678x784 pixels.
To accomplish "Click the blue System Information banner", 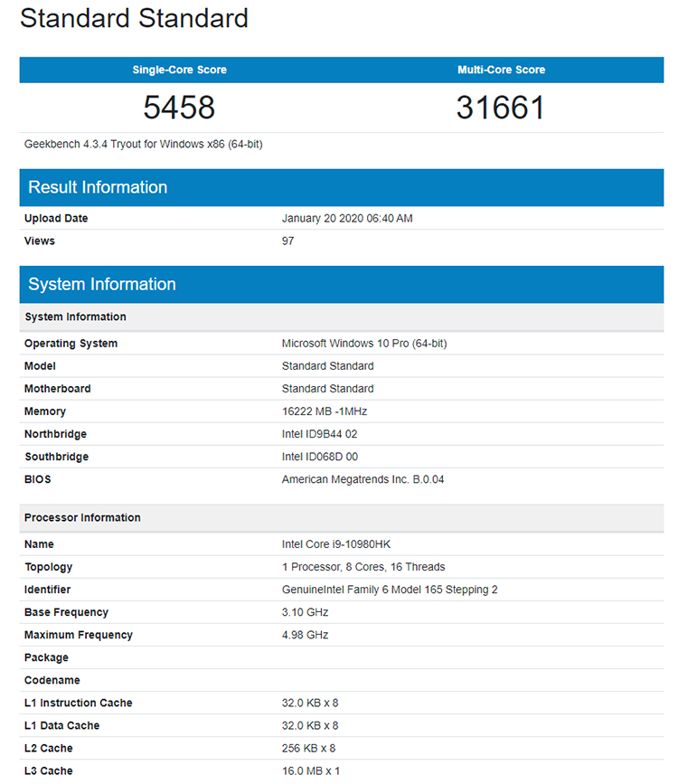I will point(342,285).
